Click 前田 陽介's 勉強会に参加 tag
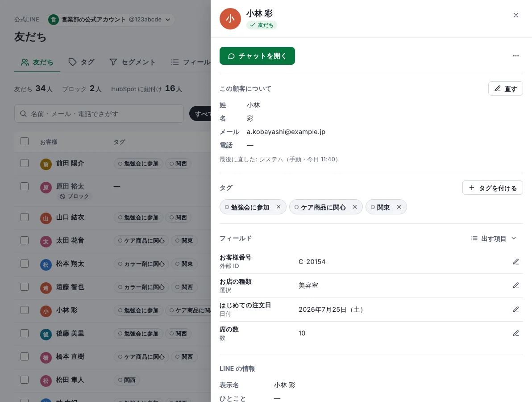The height and width of the screenshot is (402, 532). [138, 163]
